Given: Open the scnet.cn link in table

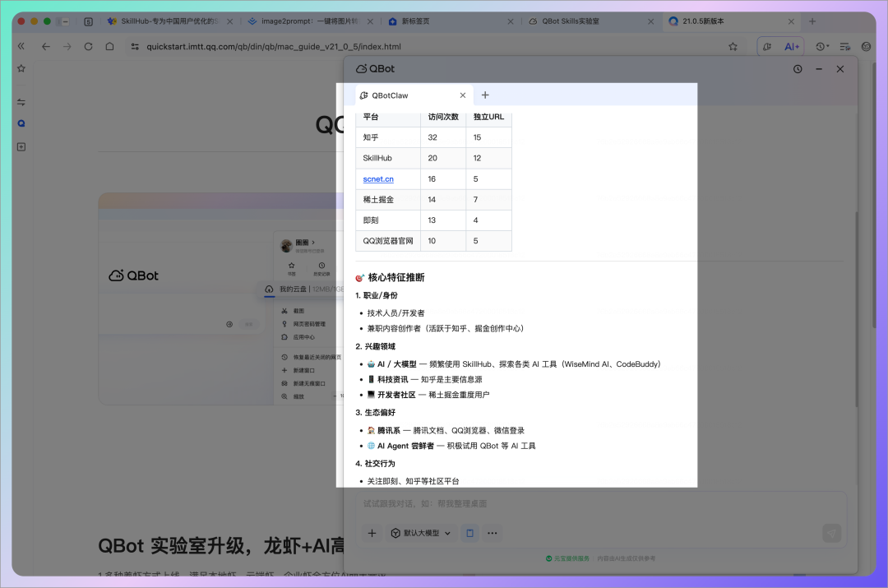Looking at the screenshot, I should [378, 178].
